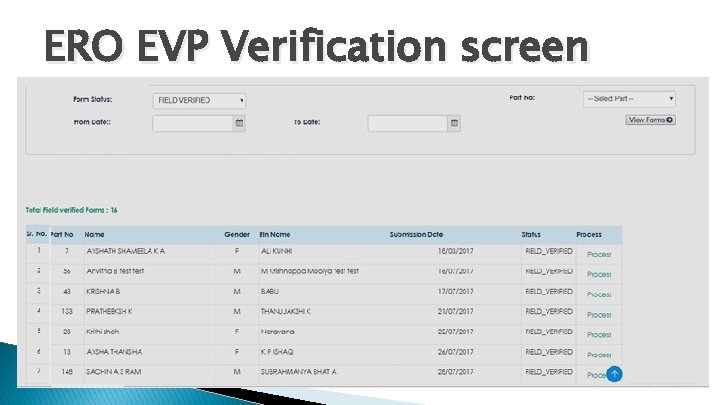
Task: Click the View Forms button
Action: click(x=650, y=120)
